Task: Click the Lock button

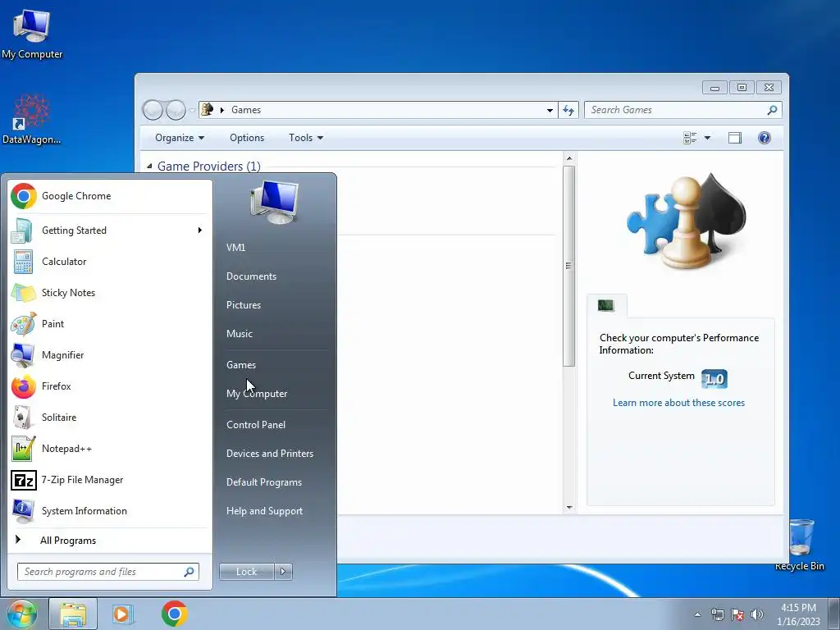Action: click(246, 572)
